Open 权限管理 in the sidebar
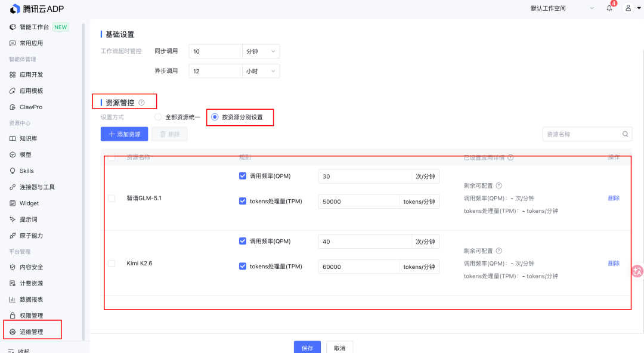644x353 pixels. point(31,315)
